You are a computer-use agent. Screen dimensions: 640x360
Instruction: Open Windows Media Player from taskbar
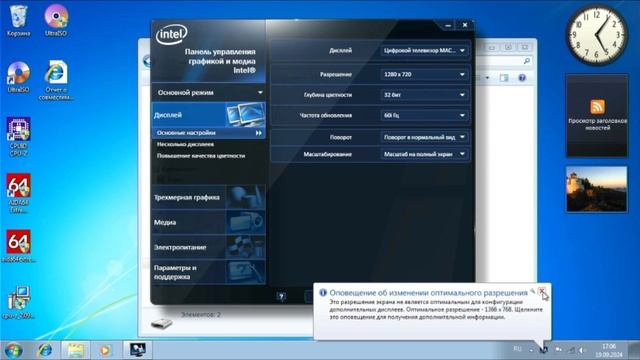coord(105,350)
